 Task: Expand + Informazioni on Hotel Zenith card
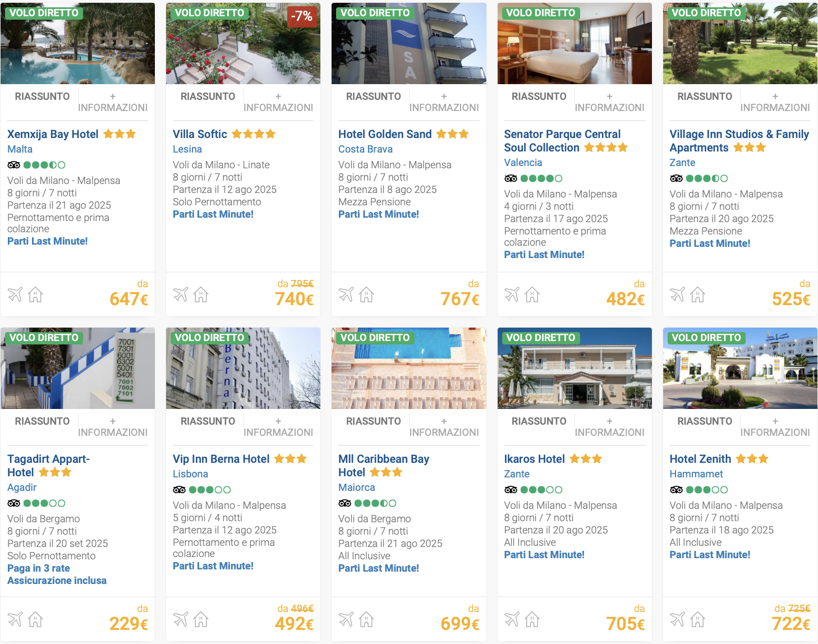coord(775,427)
